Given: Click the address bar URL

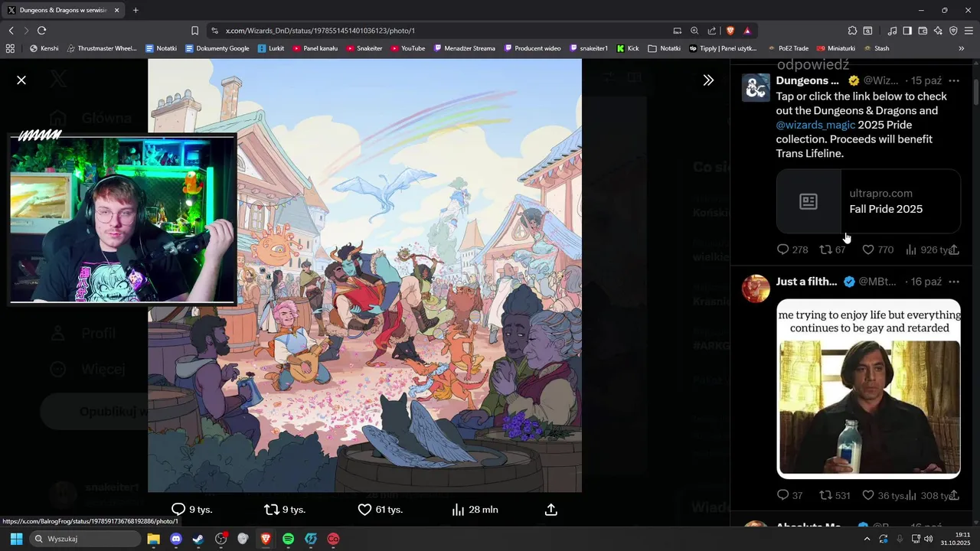Looking at the screenshot, I should (321, 31).
